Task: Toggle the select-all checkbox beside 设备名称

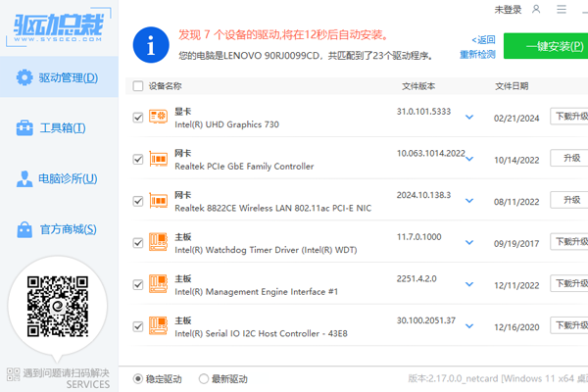Action: pos(137,85)
